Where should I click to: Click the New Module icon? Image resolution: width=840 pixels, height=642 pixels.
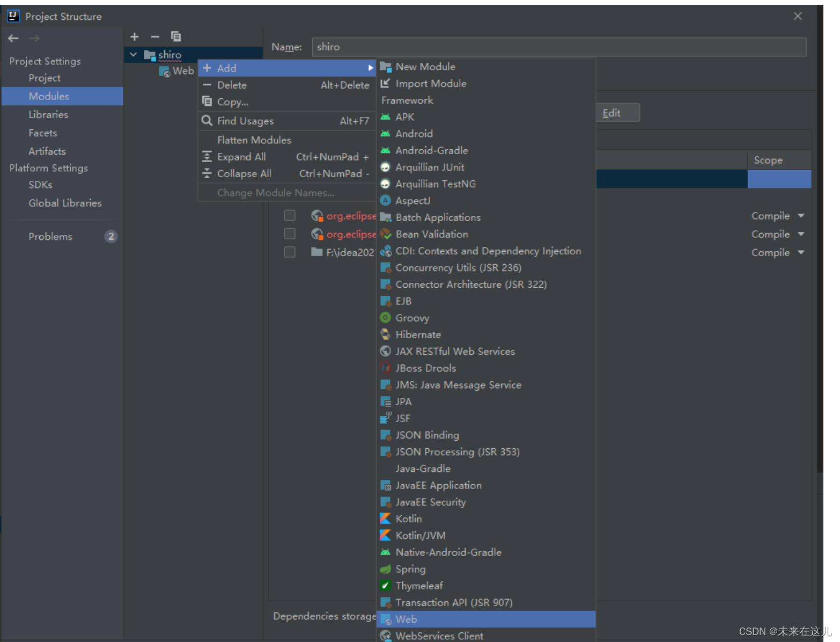click(x=385, y=67)
